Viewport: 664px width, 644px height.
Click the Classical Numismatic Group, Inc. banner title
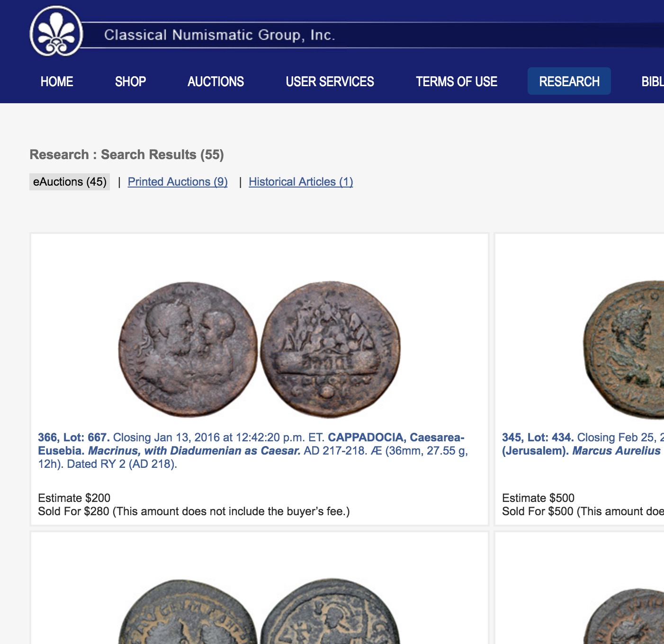220,35
